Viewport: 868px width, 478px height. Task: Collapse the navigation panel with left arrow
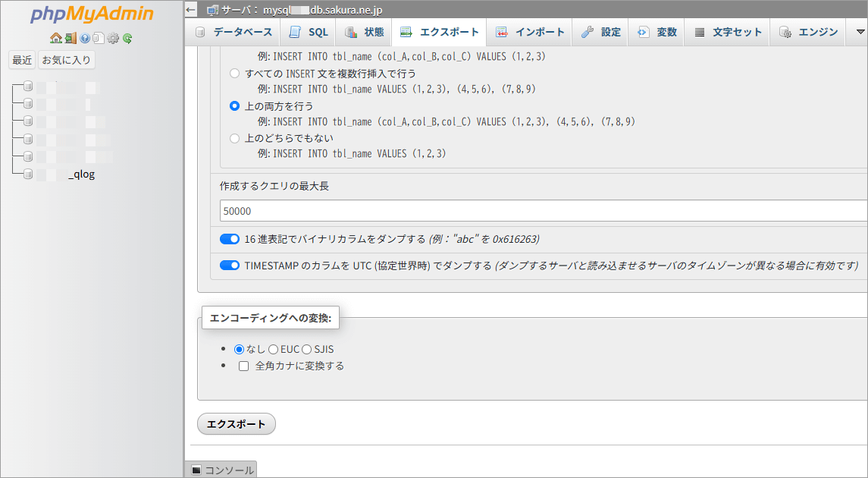191,9
